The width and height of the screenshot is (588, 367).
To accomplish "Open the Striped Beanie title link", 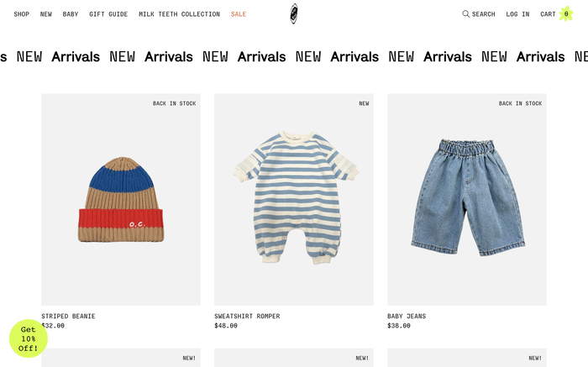I will [x=68, y=317].
